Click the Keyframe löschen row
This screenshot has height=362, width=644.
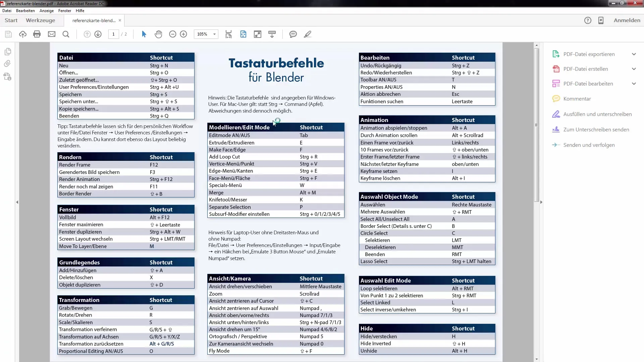coord(427,178)
